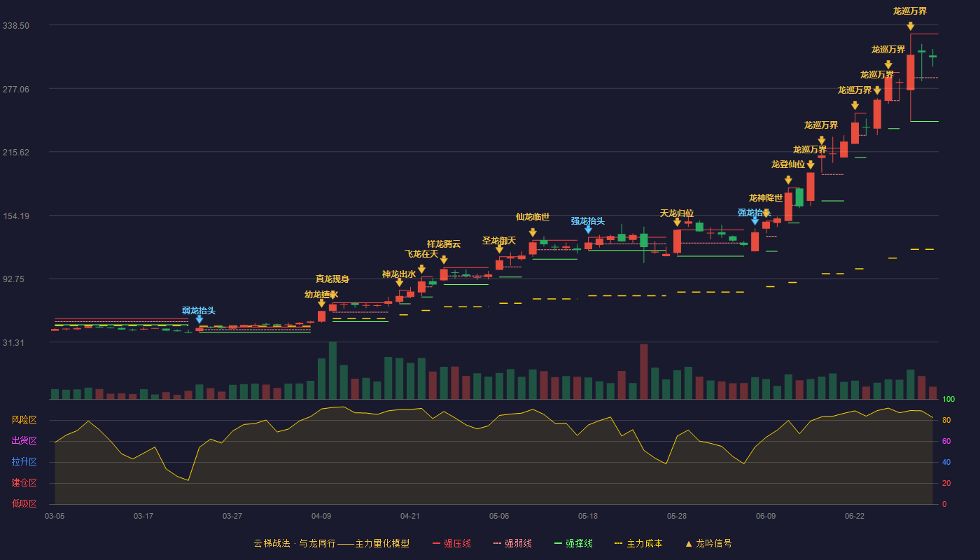Click the 338.50 price axis label
The height and width of the screenshot is (560, 980).
point(16,25)
